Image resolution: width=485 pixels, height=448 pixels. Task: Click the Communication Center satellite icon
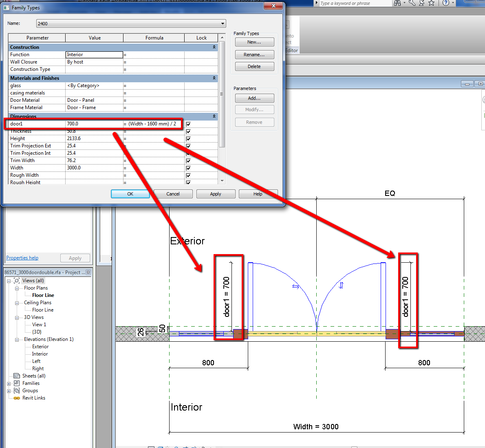tap(422, 3)
